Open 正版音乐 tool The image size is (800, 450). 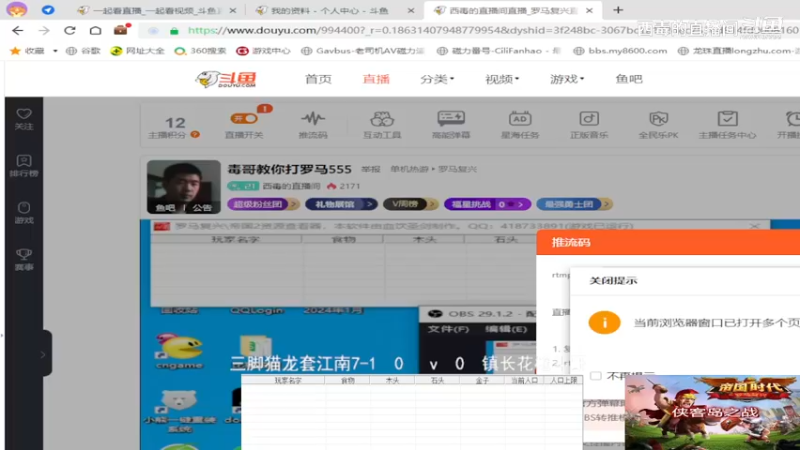tap(589, 125)
